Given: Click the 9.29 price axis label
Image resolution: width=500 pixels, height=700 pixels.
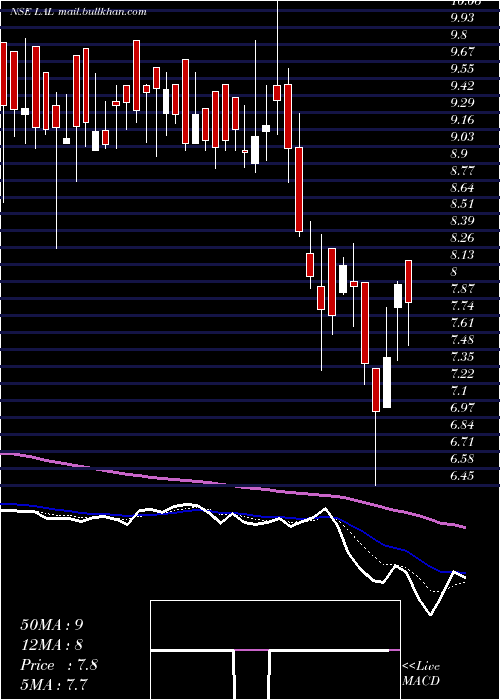Looking at the screenshot, I should 462,103.
